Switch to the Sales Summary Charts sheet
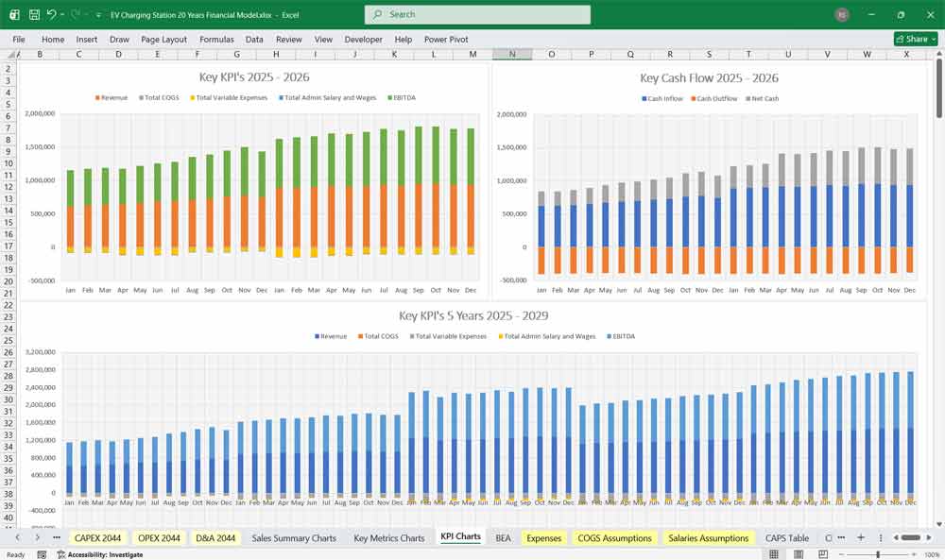Screen dimensions: 945x560 click(294, 537)
